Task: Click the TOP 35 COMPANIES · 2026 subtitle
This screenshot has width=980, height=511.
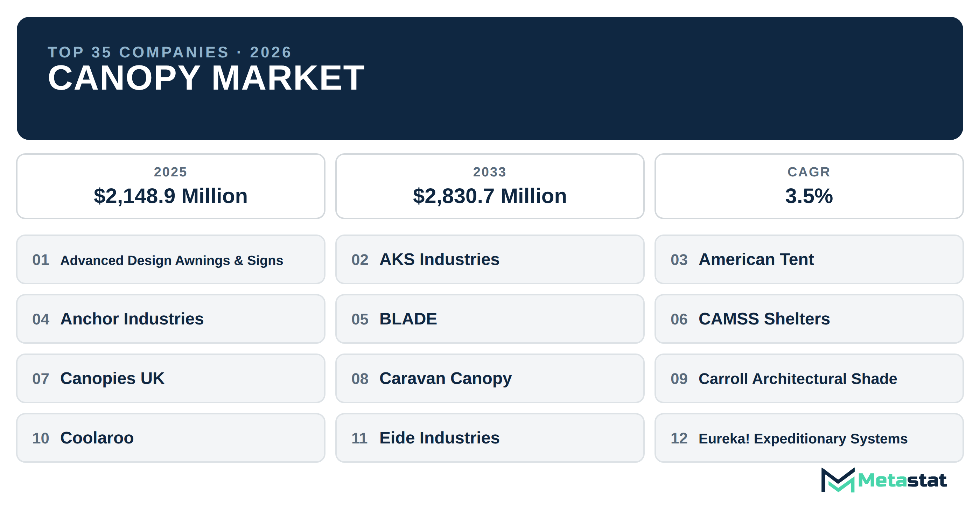Action: click(x=170, y=52)
